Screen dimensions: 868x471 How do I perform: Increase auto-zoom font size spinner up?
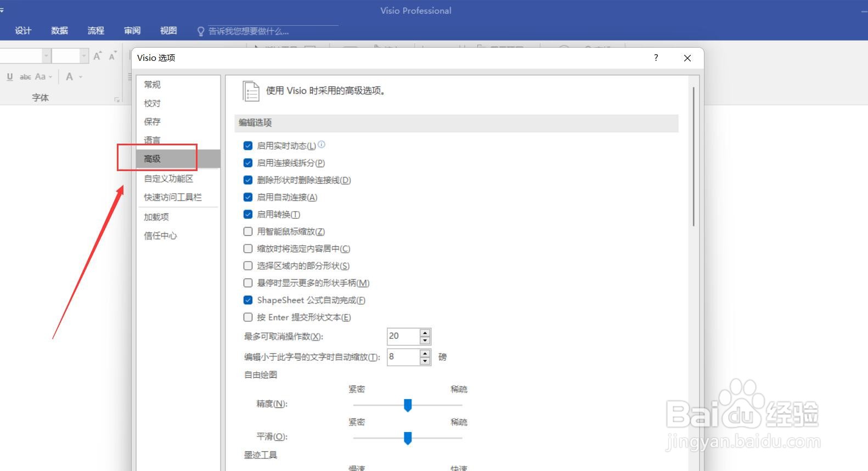tap(425, 353)
